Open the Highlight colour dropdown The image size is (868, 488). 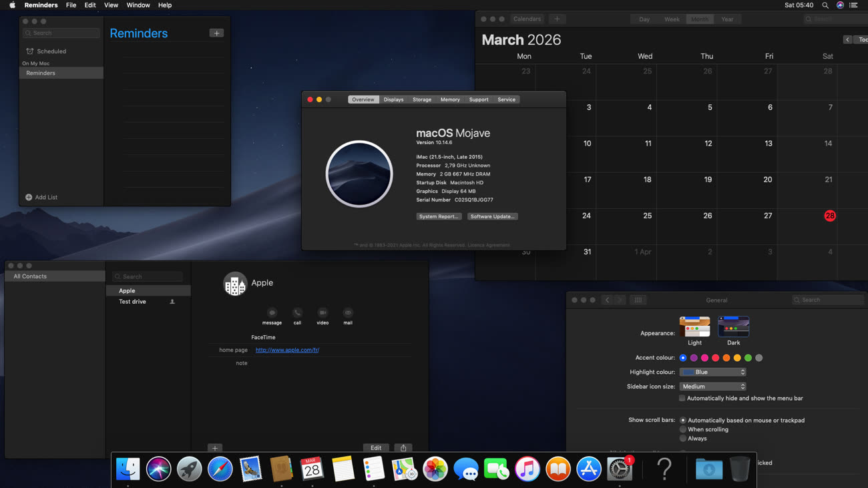(712, 372)
